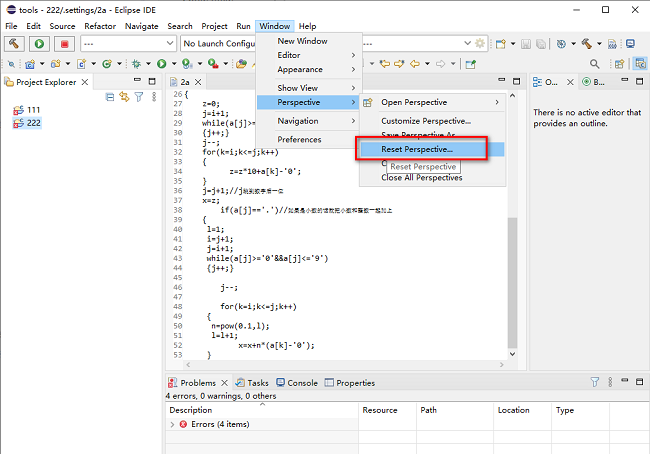Click the Description column header
The width and height of the screenshot is (650, 454).
tap(190, 410)
